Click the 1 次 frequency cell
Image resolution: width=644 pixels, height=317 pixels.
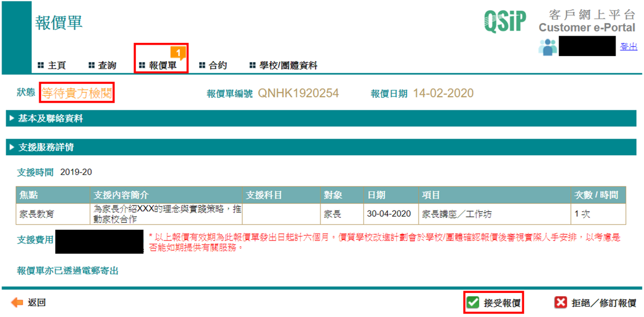pos(598,214)
